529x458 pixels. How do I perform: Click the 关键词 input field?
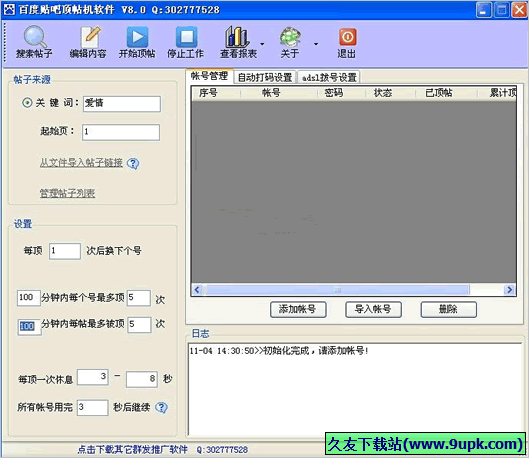(122, 104)
